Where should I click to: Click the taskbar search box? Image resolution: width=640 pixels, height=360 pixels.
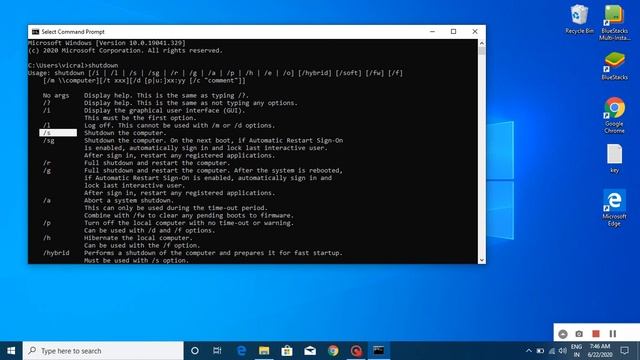coord(103,351)
